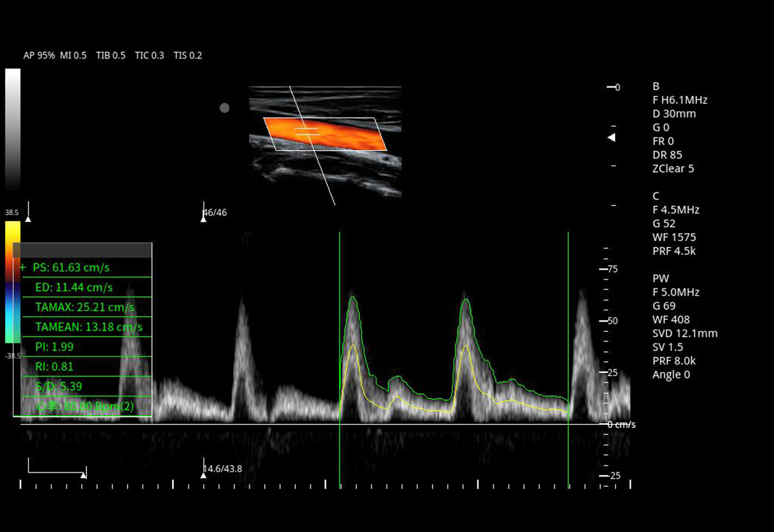The image size is (774, 532).
Task: Click the gray title bar of the measurement panel
Action: 82,250
